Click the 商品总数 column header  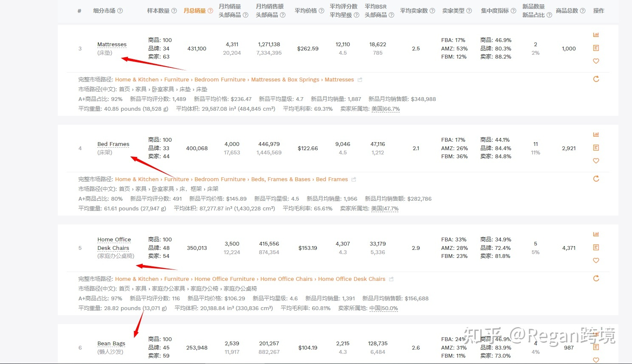coord(567,11)
